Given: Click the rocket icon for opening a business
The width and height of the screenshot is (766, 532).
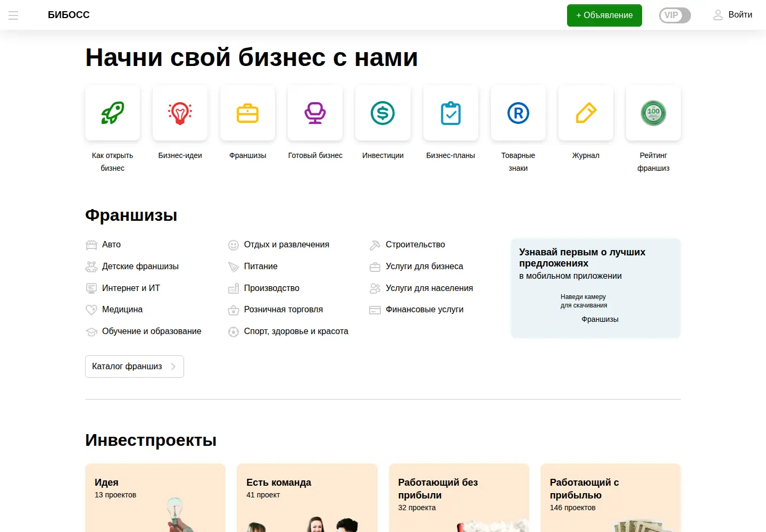Looking at the screenshot, I should coord(113,113).
